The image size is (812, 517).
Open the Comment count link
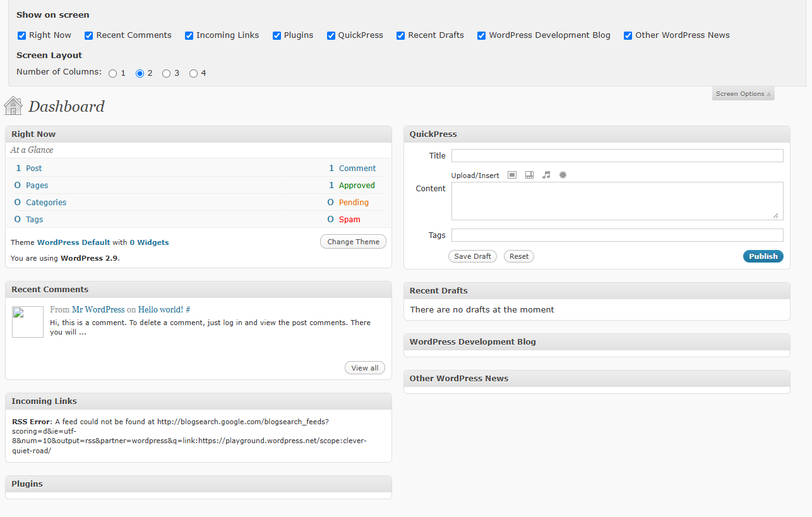pyautogui.click(x=357, y=169)
